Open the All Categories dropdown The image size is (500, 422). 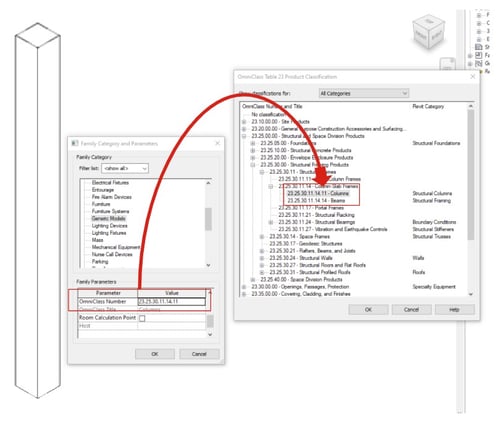point(364,93)
